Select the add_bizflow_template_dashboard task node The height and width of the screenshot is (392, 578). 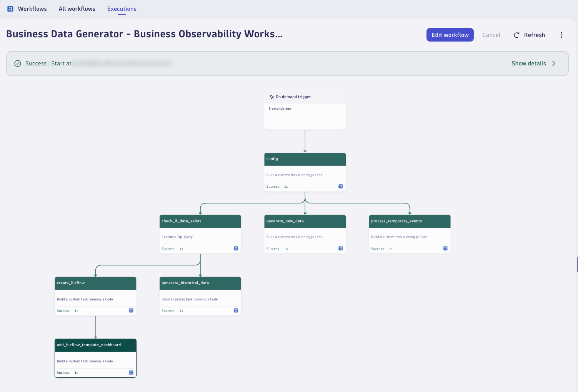[96, 358]
